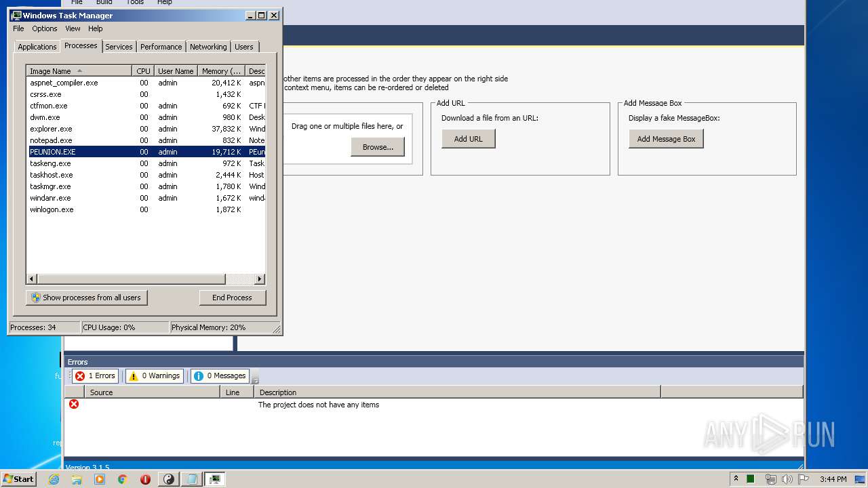Click the Add Message Box button

coord(666,139)
